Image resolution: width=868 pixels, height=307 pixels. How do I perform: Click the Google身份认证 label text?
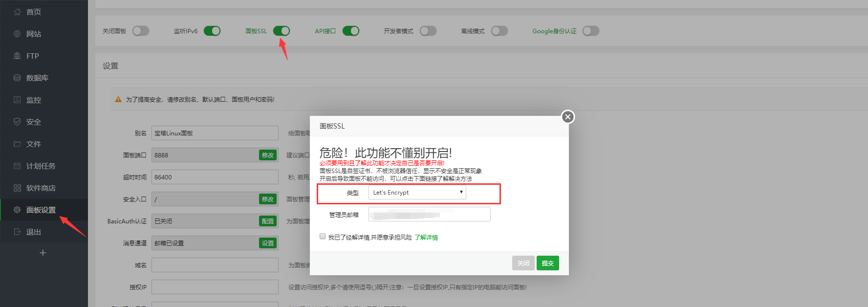pyautogui.click(x=555, y=31)
